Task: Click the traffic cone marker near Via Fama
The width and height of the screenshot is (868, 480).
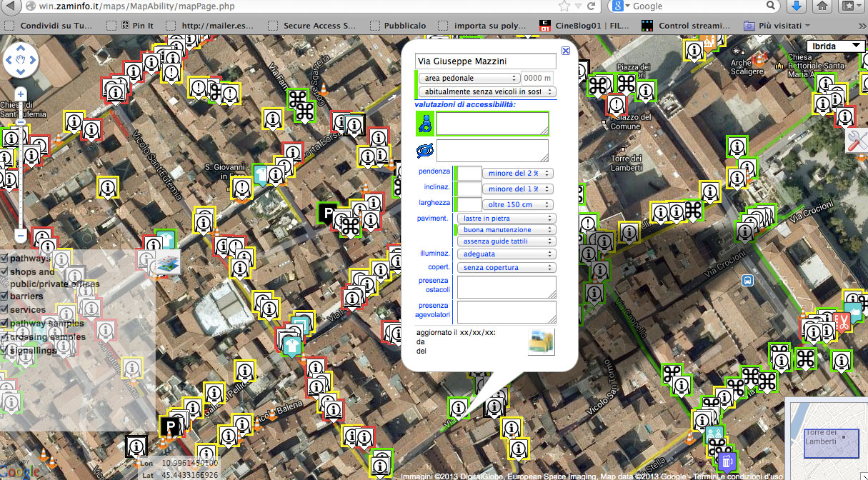Action: (x=322, y=90)
